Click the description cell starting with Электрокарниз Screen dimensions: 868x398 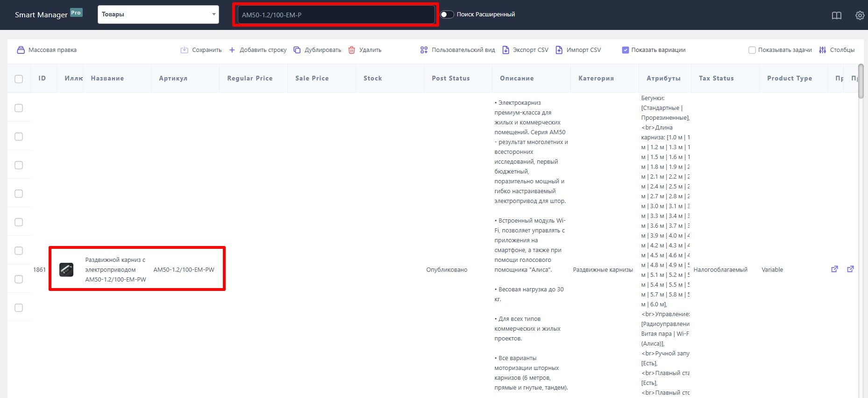click(531, 245)
